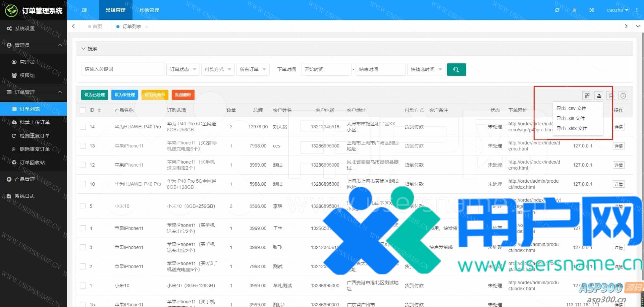The image size is (644, 307).
Task: Open 批量上传订单 in the sidebar
Action: [x=34, y=122]
